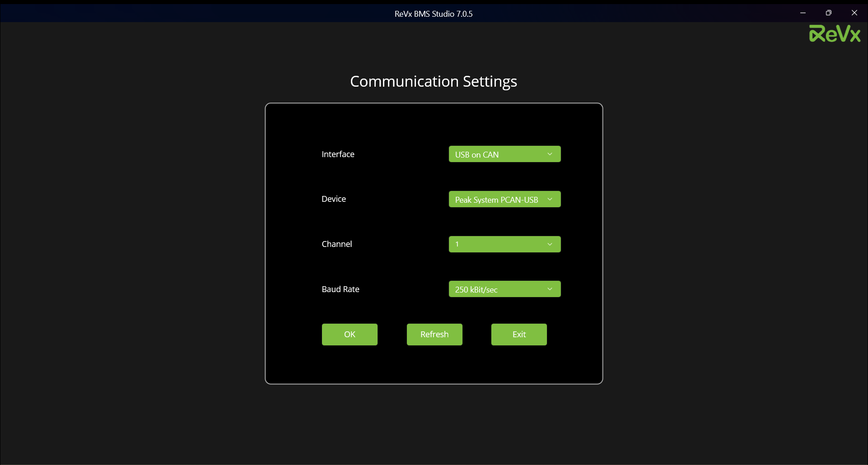Click the 'Channel' field label
The image size is (868, 465).
click(336, 244)
